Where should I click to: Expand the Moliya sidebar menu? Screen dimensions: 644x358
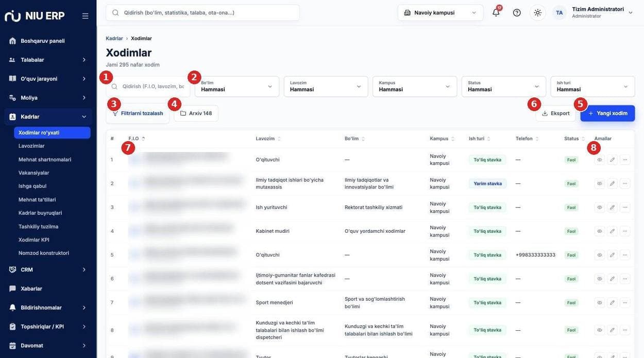pos(48,98)
